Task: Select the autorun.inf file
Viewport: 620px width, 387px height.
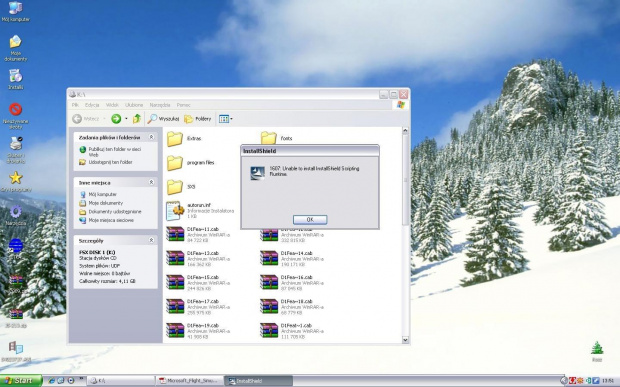Action: coord(200,211)
